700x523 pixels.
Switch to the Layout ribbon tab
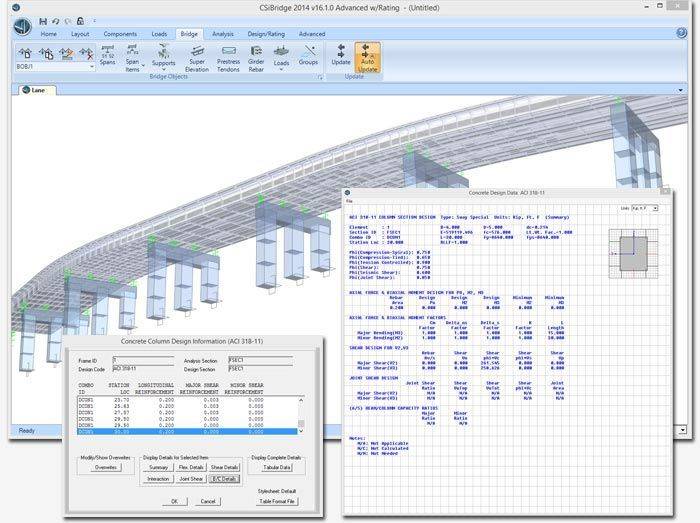coord(80,34)
